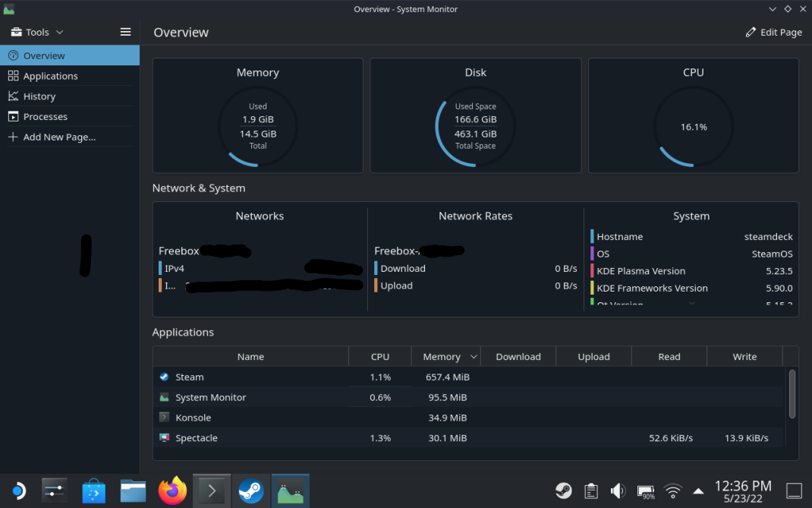Click Add New Page entry

70,137
